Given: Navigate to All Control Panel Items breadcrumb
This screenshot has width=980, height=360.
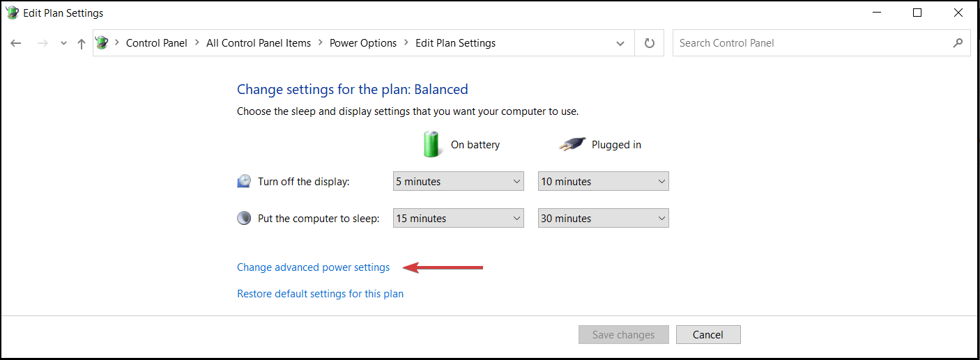Looking at the screenshot, I should coord(259,43).
